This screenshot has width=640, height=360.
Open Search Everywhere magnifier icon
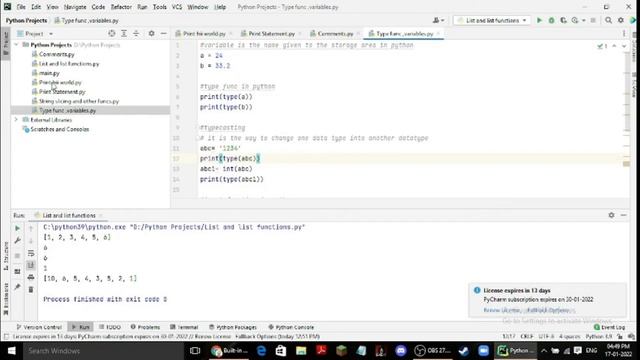click(x=608, y=20)
